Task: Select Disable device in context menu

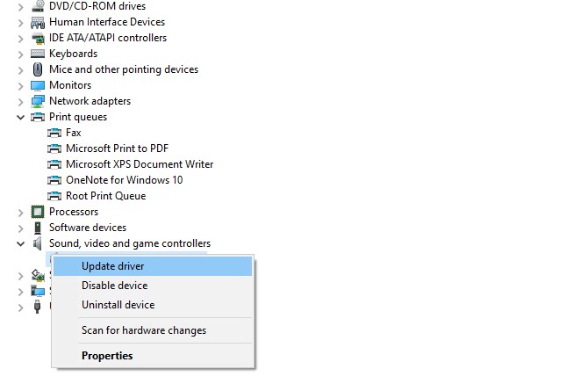Action: (114, 286)
